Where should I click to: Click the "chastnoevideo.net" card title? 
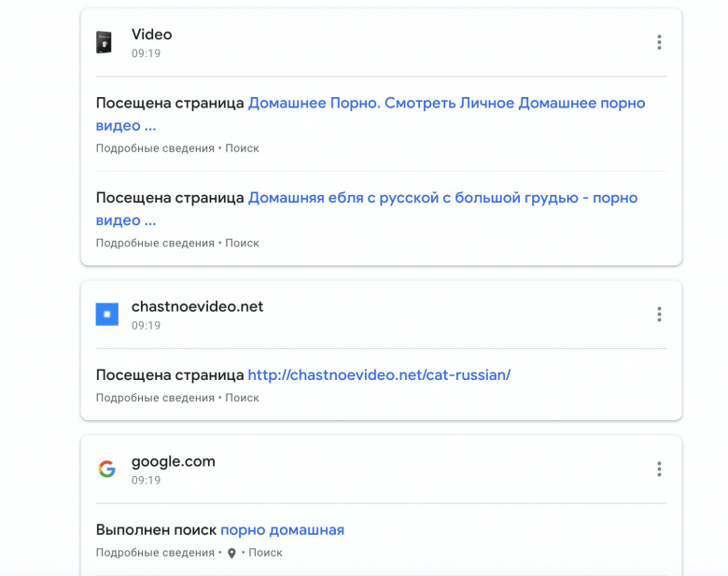point(197,307)
